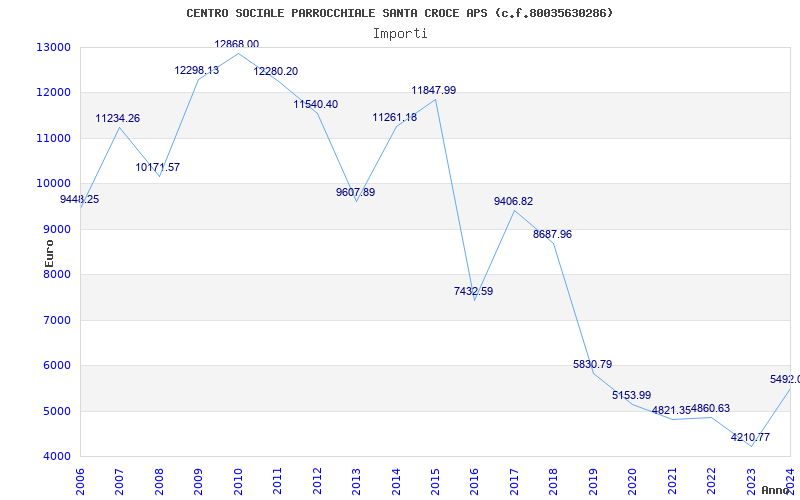Click the 2023 year label
This screenshot has width=800, height=500.
(x=751, y=481)
